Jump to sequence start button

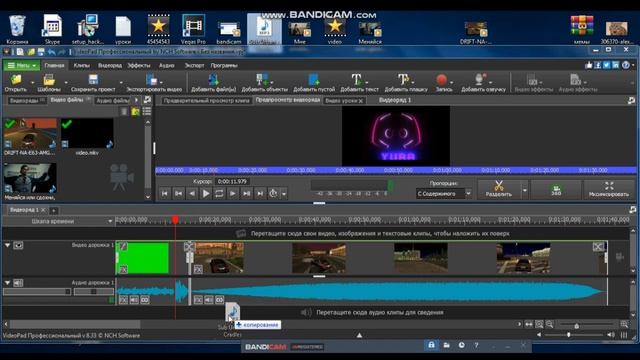pyautogui.click(x=164, y=193)
